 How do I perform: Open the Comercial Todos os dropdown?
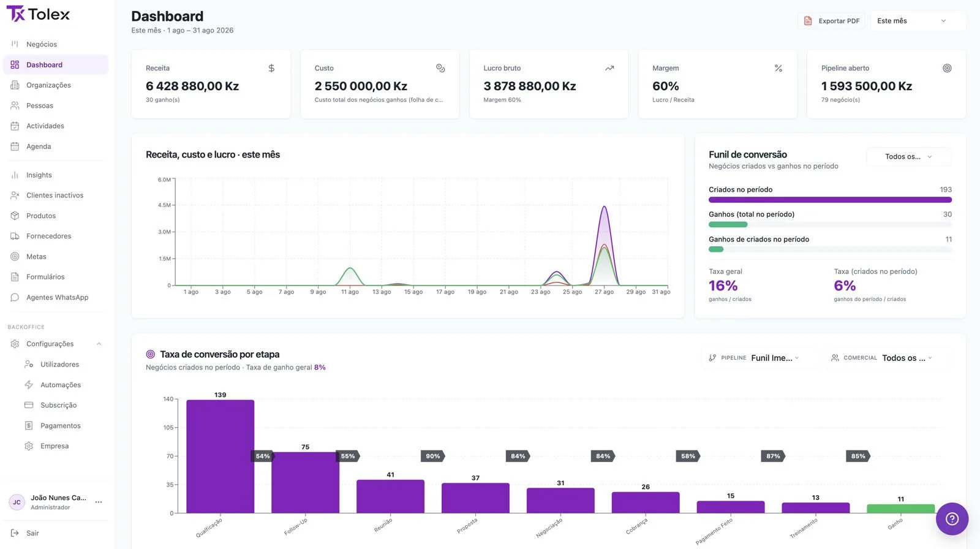pyautogui.click(x=887, y=358)
